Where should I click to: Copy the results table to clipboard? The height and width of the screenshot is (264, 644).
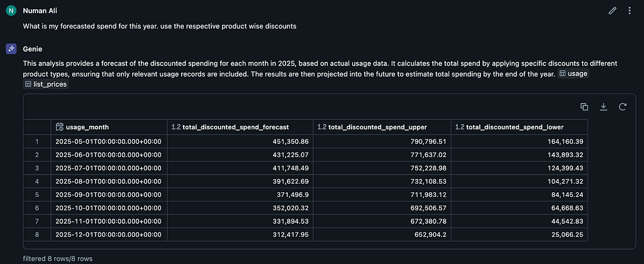click(x=584, y=107)
